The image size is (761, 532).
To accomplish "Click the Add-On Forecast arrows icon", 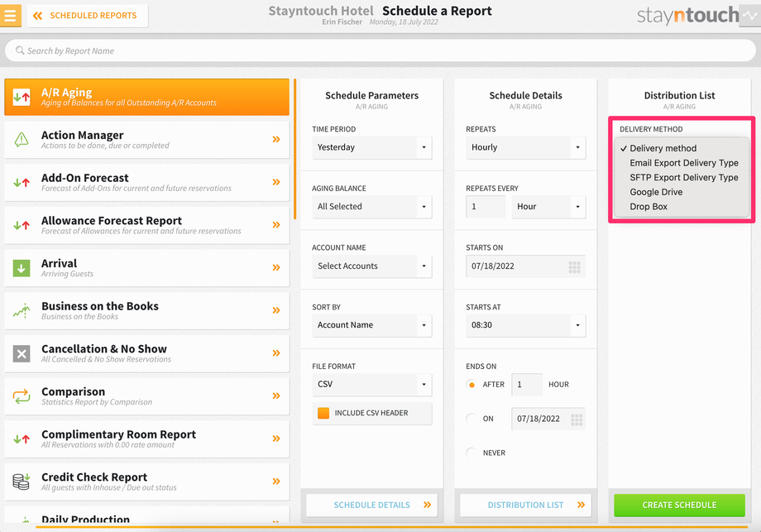I will click(x=22, y=183).
